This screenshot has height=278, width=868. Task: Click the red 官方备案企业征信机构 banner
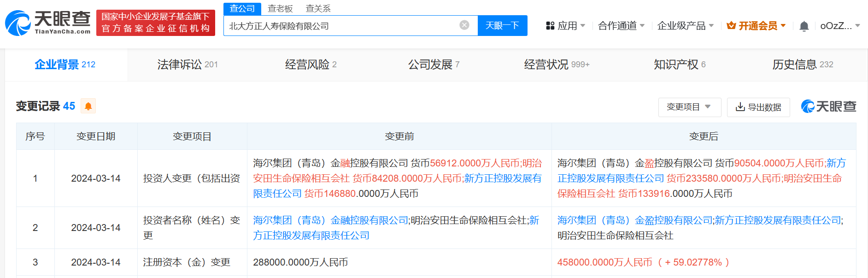point(156,23)
